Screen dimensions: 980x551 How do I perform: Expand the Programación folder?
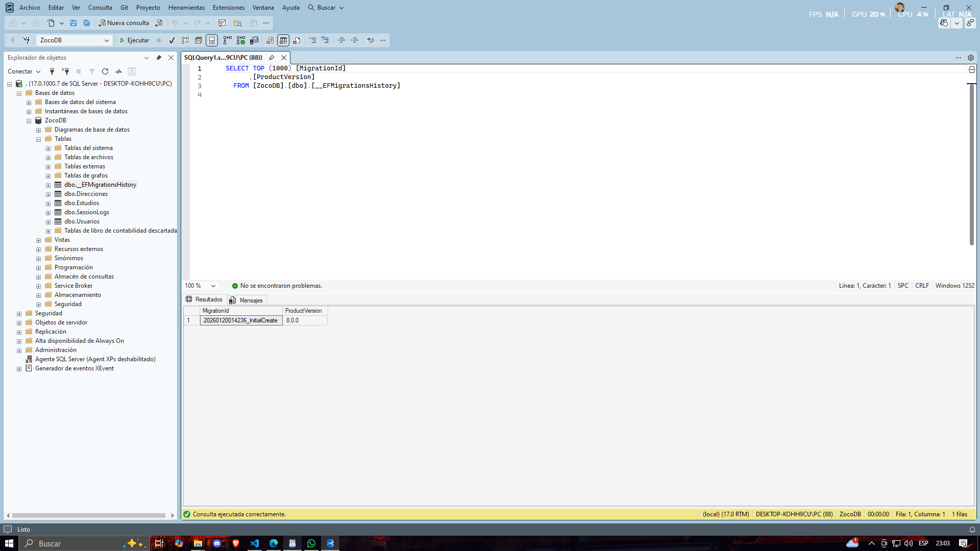39,268
